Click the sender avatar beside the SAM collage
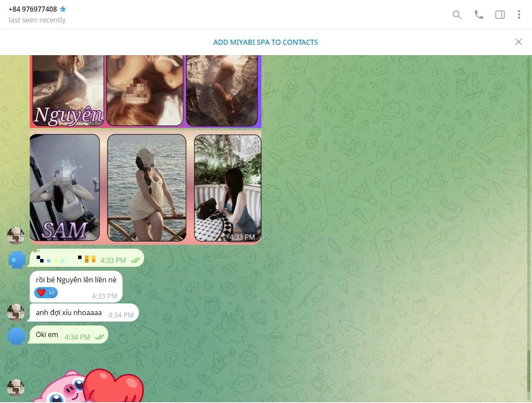 click(x=16, y=236)
